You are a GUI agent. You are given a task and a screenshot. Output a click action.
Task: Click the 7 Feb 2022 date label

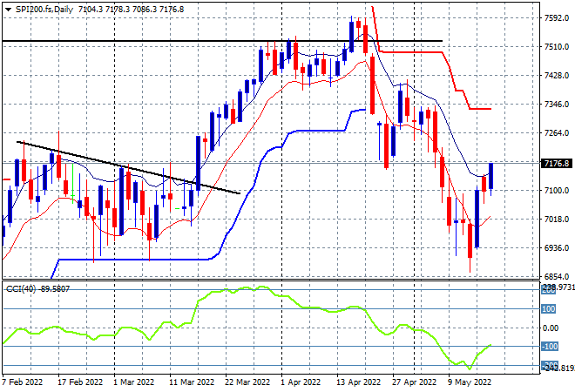pos(23,382)
